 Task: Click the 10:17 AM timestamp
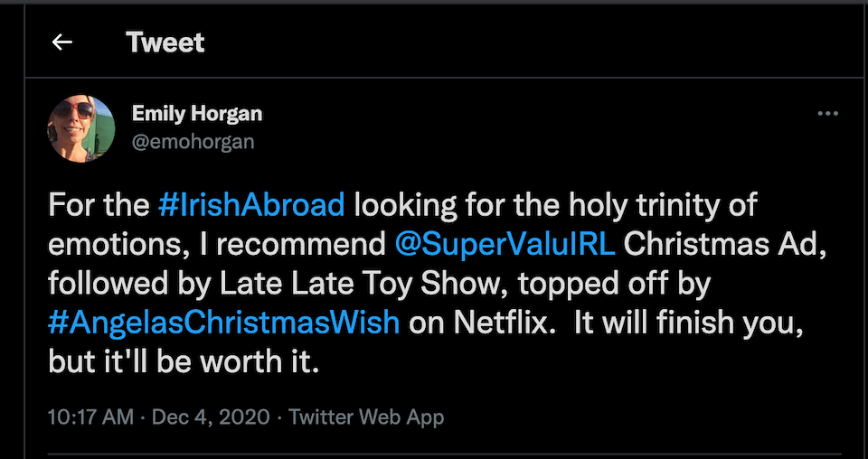tap(90, 417)
